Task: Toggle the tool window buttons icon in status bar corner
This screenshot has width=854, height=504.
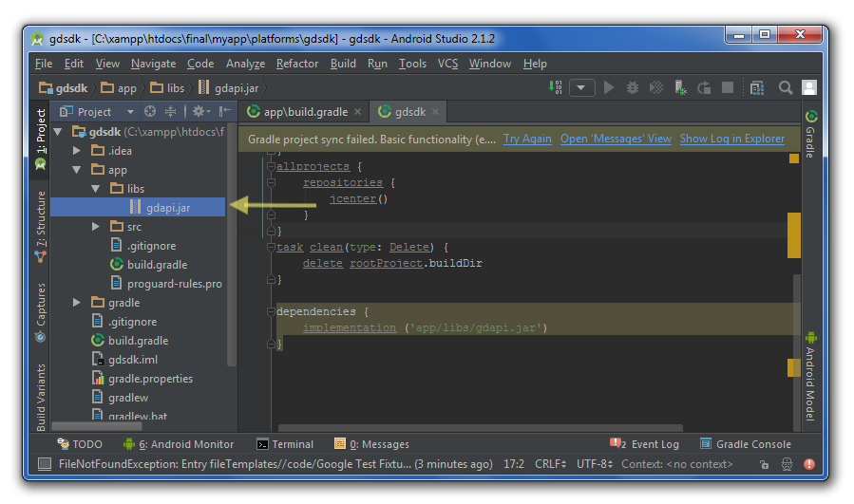Action: pos(45,464)
